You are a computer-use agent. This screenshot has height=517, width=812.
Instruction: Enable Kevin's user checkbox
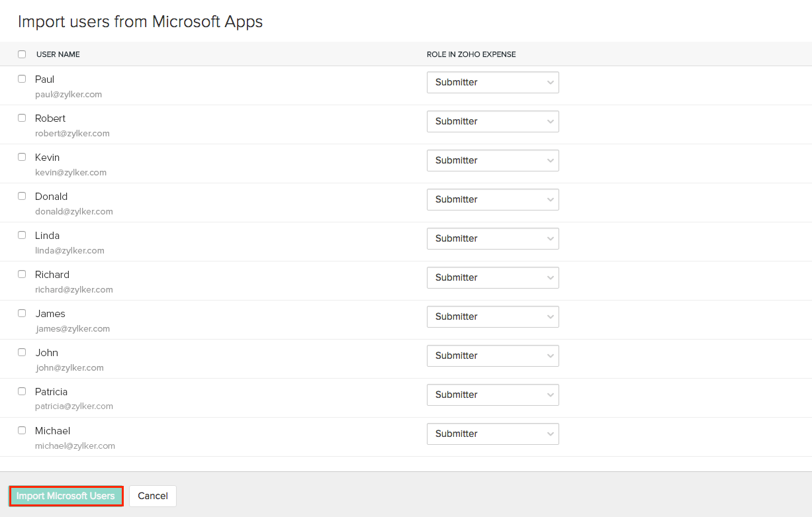pos(22,157)
